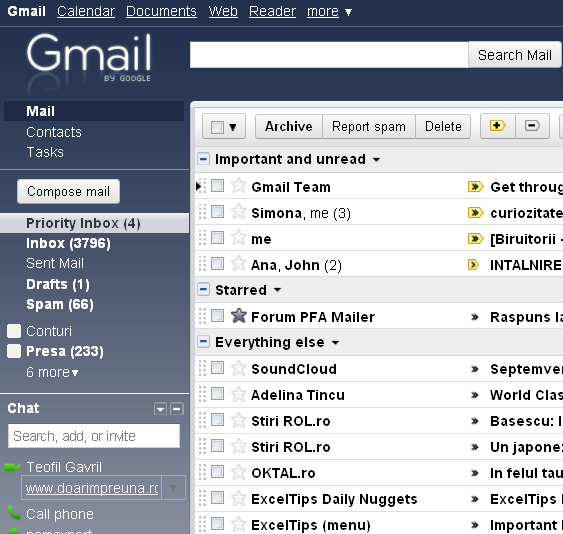Focus the mail search field
Viewport: 563px width, 534px height.
pos(329,55)
